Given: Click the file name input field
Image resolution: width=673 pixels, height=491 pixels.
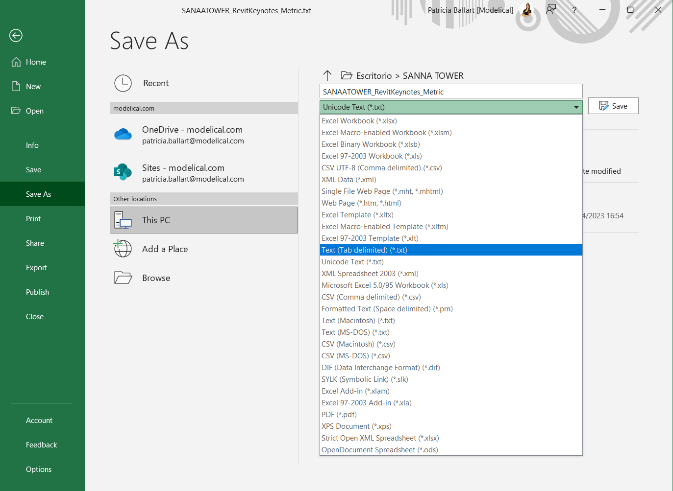Looking at the screenshot, I should [x=451, y=92].
